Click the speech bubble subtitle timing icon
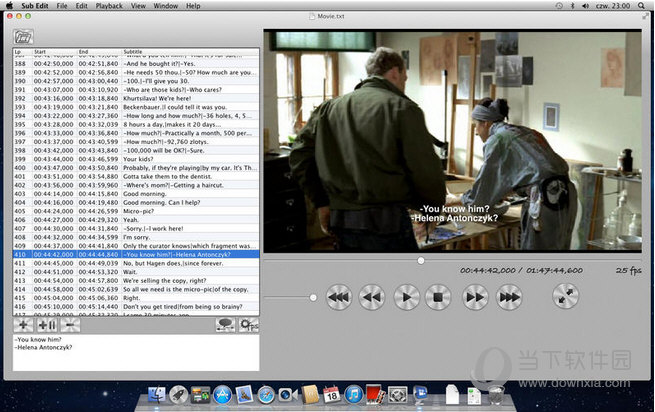655x412 pixels. pyautogui.click(x=226, y=325)
